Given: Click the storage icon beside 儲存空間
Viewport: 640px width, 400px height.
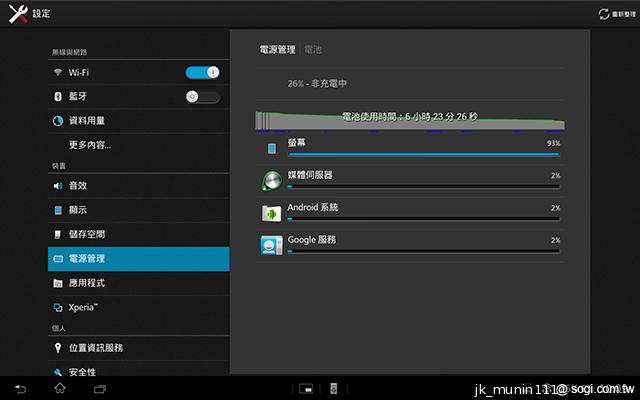Looking at the screenshot, I should 58,234.
